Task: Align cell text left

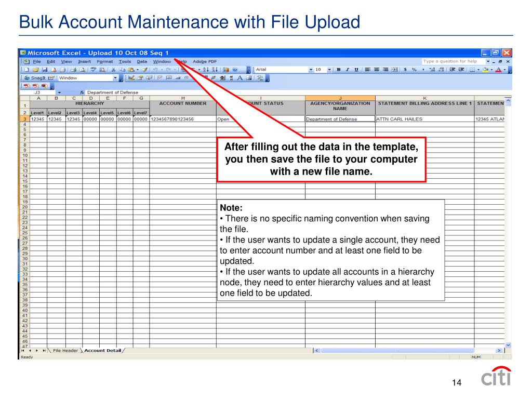Action: click(x=367, y=70)
